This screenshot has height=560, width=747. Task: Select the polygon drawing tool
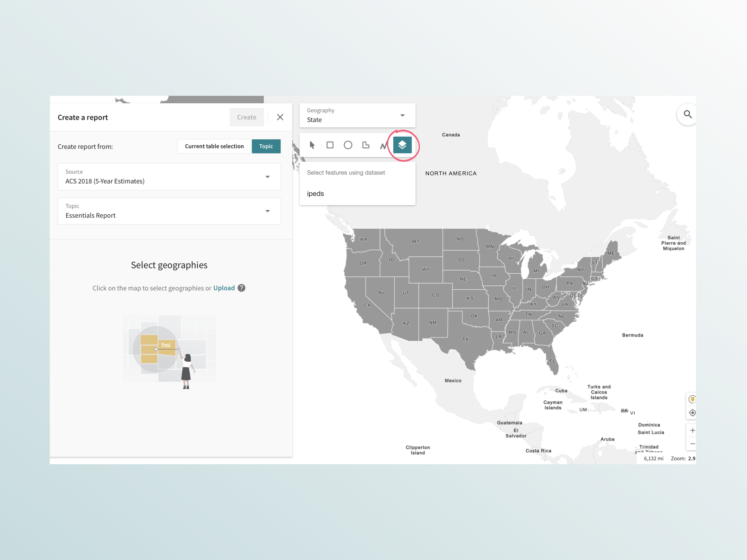pyautogui.click(x=366, y=145)
